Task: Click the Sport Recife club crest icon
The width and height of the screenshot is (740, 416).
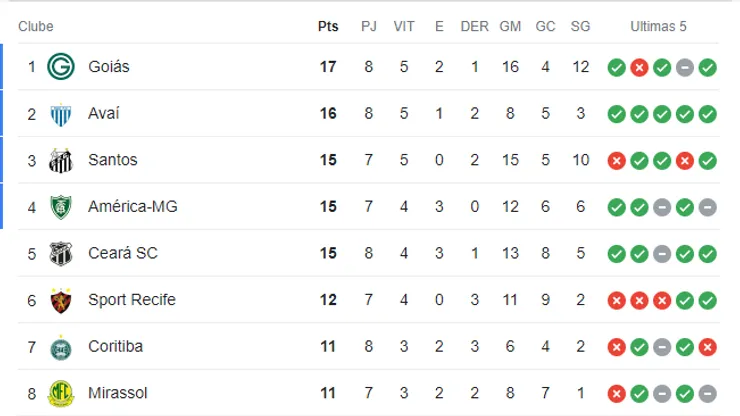Action: point(62,300)
